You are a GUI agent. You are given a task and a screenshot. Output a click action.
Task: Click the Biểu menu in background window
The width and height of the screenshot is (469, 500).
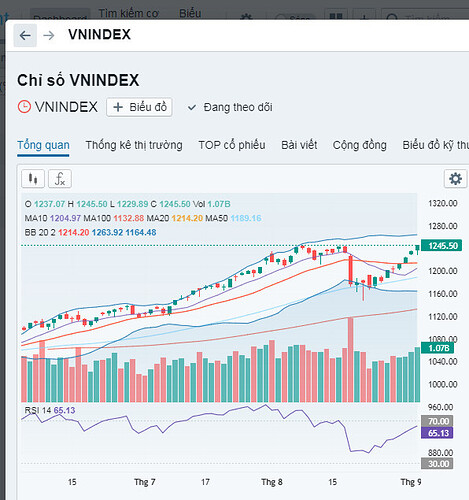click(190, 13)
